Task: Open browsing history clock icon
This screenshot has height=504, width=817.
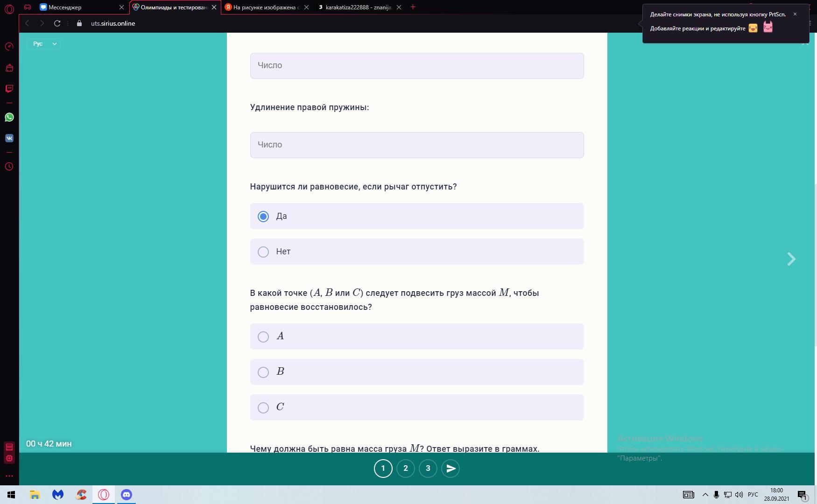Action: pyautogui.click(x=9, y=167)
